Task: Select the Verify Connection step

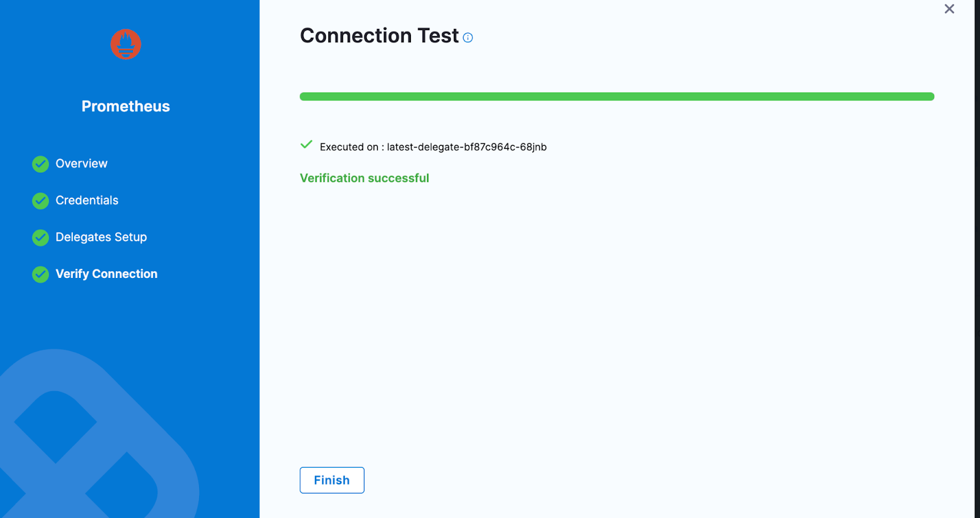Action: click(107, 274)
